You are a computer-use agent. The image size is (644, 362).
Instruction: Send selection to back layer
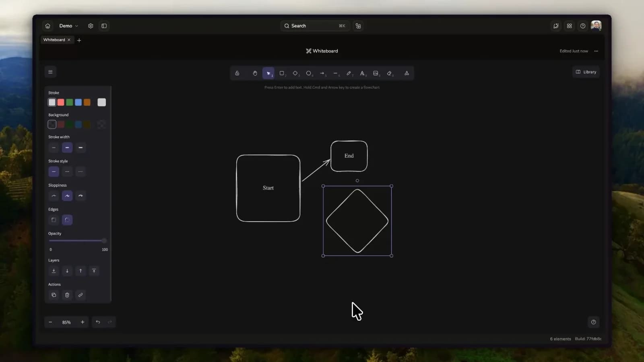coord(54,271)
